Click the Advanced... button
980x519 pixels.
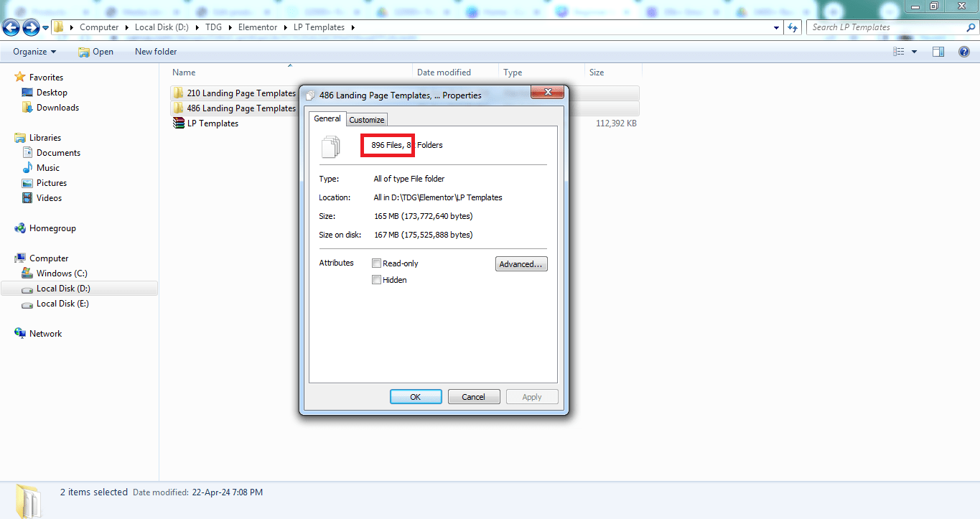click(521, 264)
